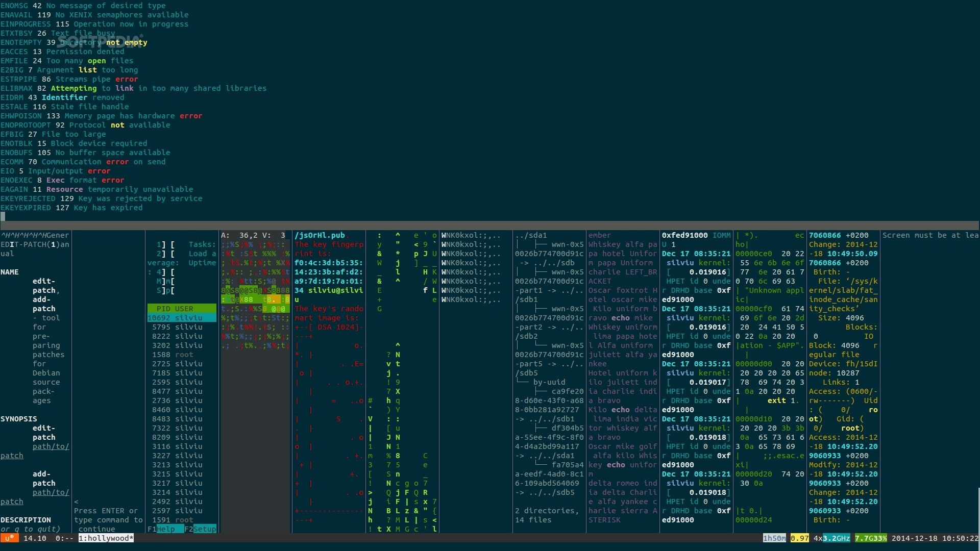
Task: Click the EMFILE 24 Too many open files line
Action: pyautogui.click(x=67, y=61)
